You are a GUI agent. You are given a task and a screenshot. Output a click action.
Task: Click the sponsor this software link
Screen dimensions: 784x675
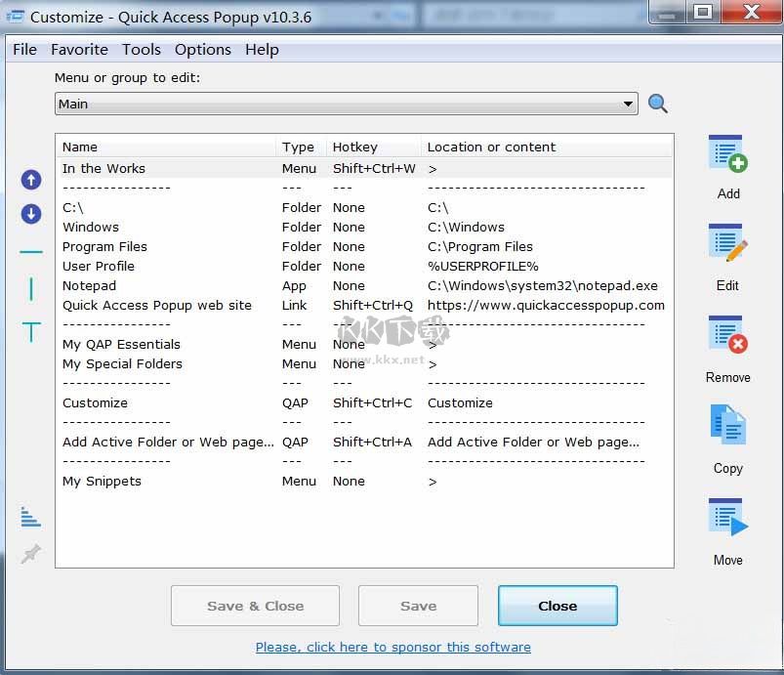[392, 647]
